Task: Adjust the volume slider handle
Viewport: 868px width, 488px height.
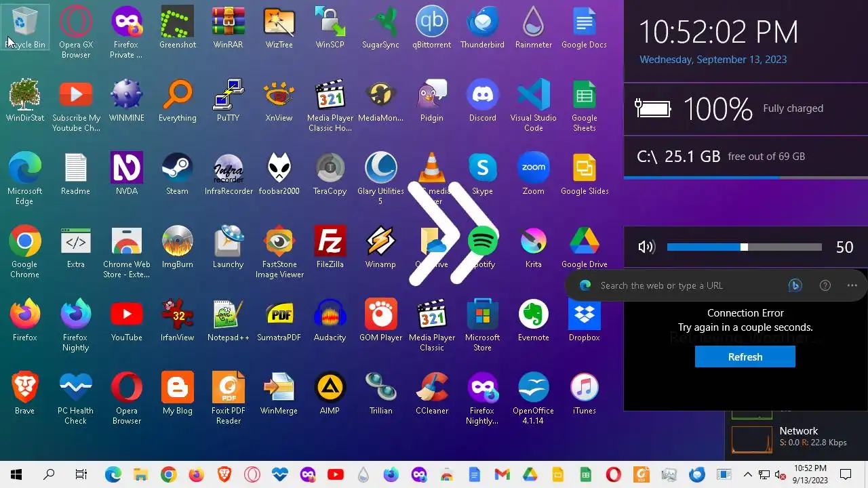Action: coord(744,247)
